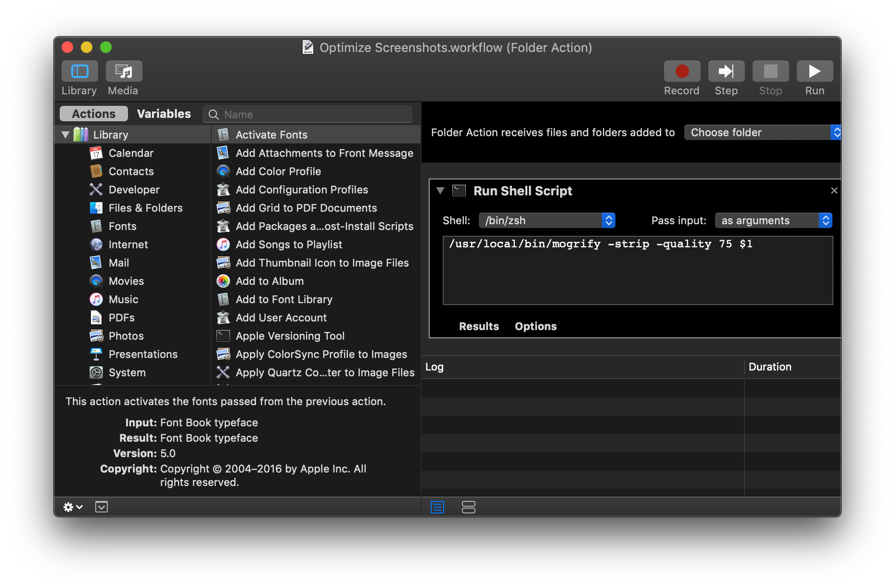The height and width of the screenshot is (588, 895).
Task: Click the Name search field
Action: [x=307, y=114]
